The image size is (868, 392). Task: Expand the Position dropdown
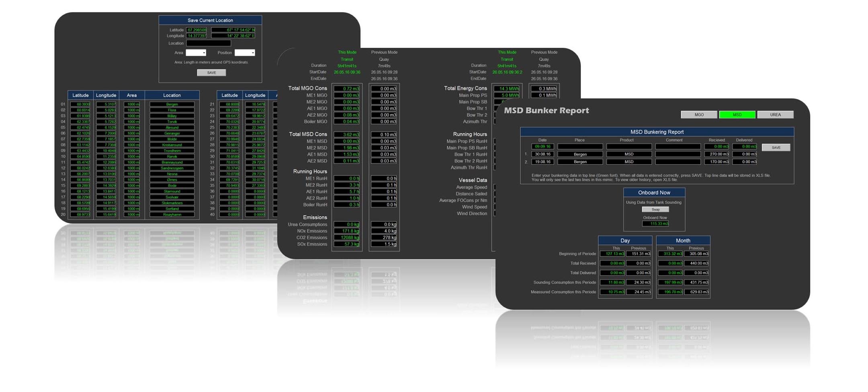click(x=245, y=53)
